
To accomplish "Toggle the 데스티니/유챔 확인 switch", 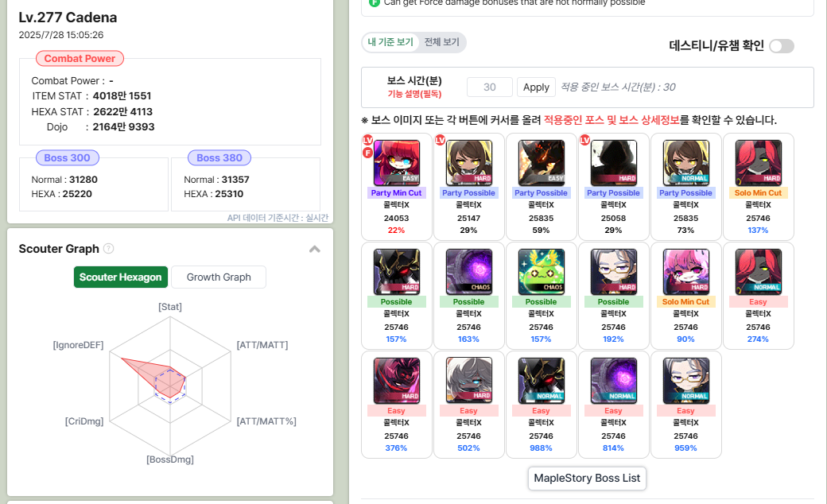I will coord(782,46).
